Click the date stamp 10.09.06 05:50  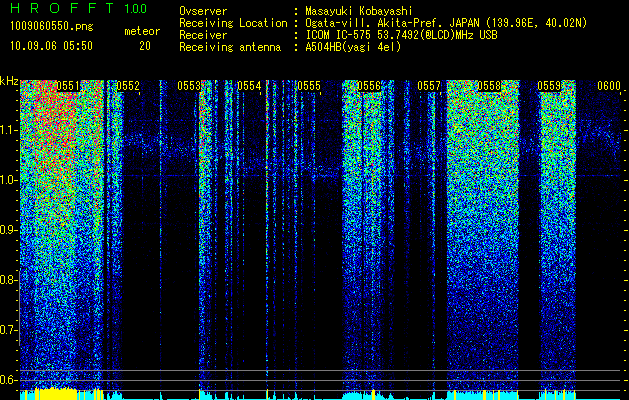tap(51, 46)
